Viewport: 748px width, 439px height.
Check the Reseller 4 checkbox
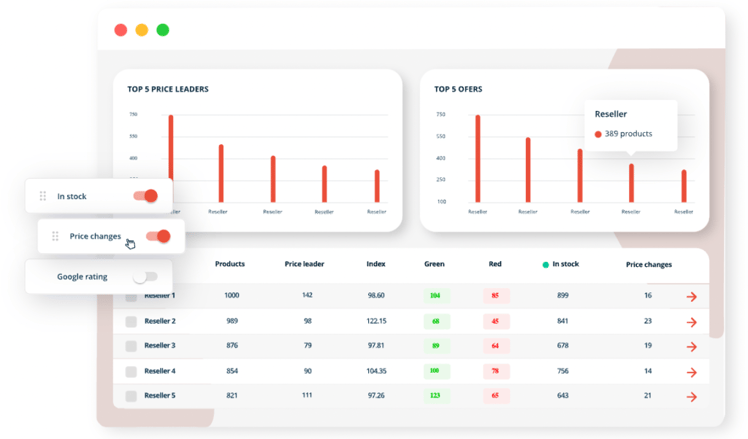pyautogui.click(x=131, y=371)
